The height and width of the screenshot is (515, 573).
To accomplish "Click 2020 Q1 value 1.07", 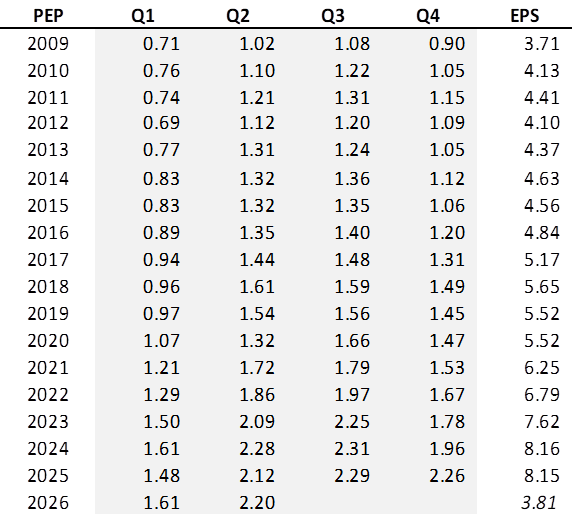I will (162, 341).
